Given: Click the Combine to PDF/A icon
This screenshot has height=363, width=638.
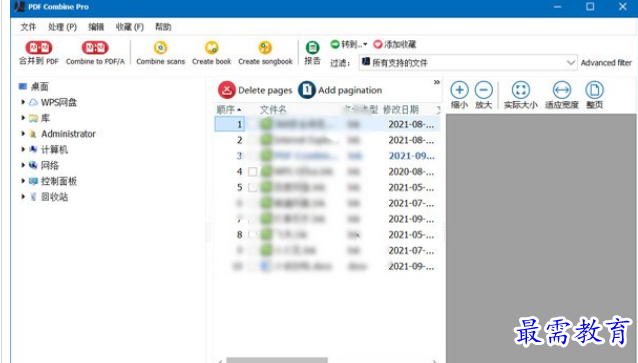Looking at the screenshot, I should tap(95, 48).
